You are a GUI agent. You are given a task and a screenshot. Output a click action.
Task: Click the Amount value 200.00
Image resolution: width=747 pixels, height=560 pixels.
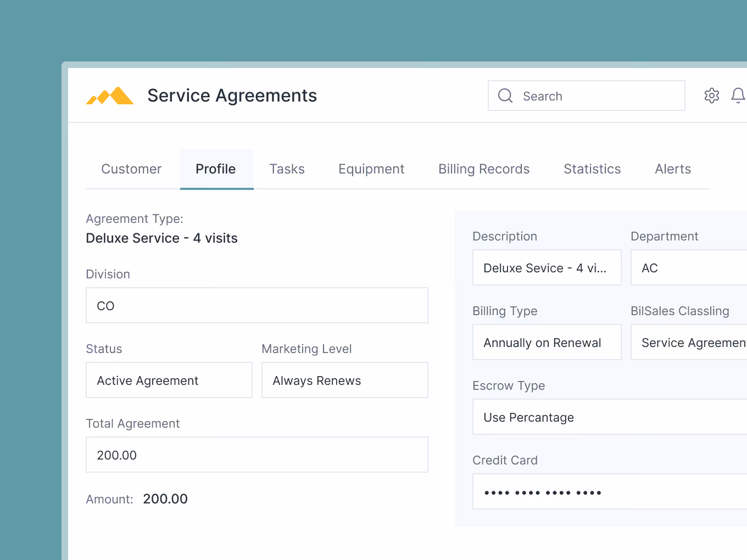coord(165,499)
